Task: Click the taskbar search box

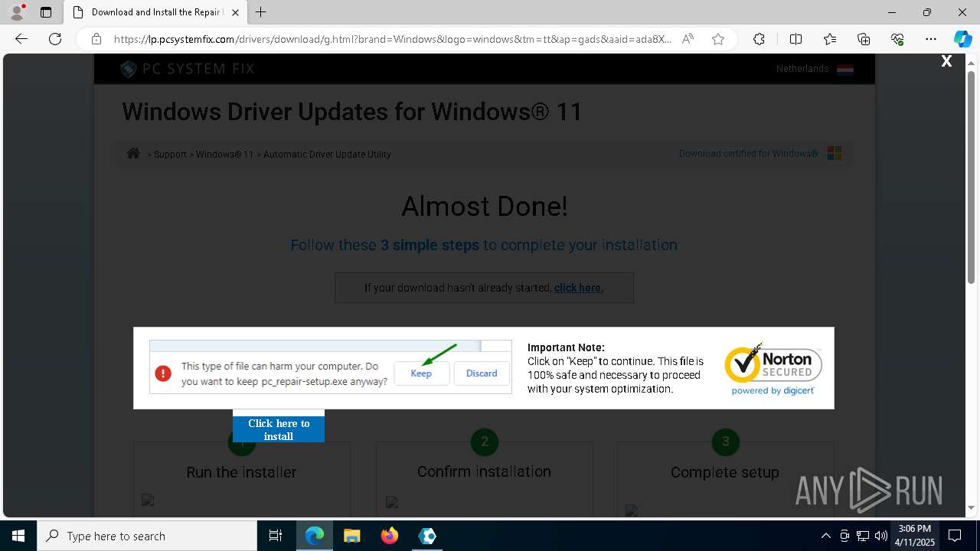Action: click(x=147, y=536)
